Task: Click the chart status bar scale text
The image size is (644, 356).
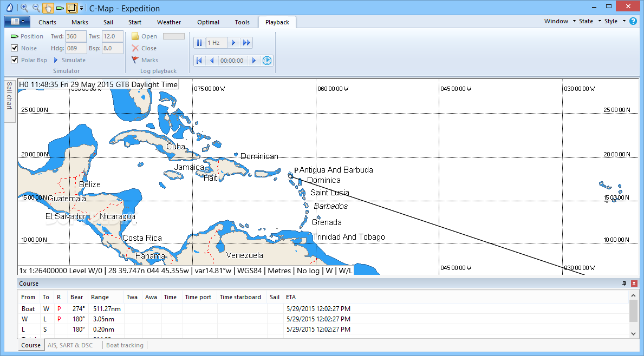Action: 186,271
